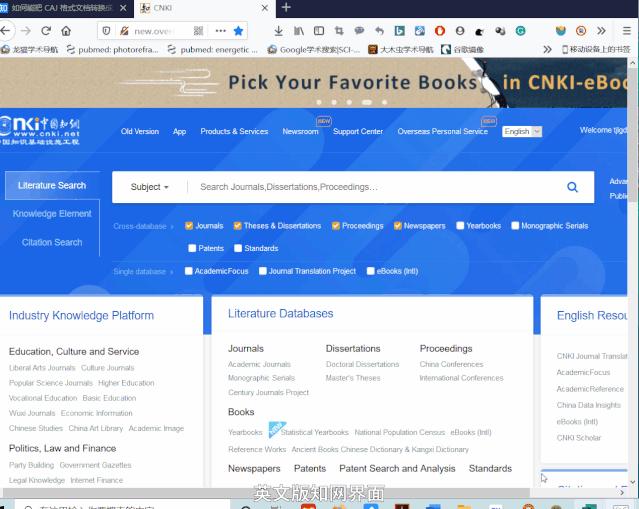Open the Liberal Arts Journals link
The image size is (639, 509).
pyautogui.click(x=42, y=368)
